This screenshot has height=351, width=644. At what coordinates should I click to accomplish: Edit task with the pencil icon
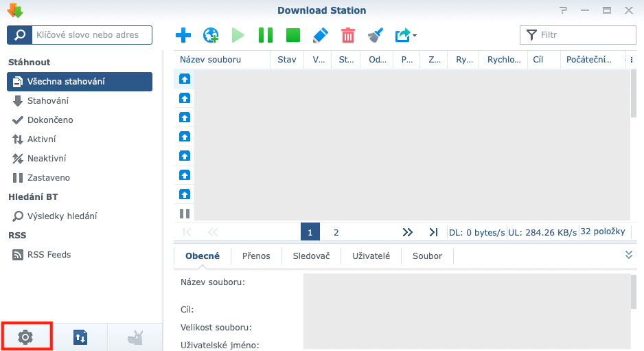[x=321, y=35]
